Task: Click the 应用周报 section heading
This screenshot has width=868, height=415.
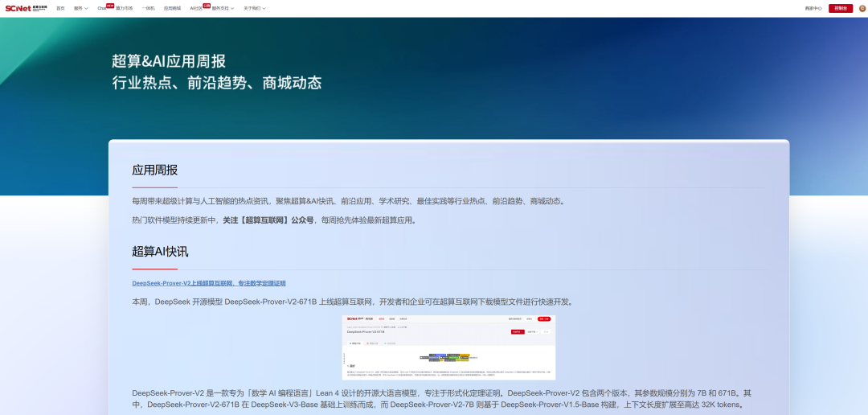Action: (x=154, y=170)
